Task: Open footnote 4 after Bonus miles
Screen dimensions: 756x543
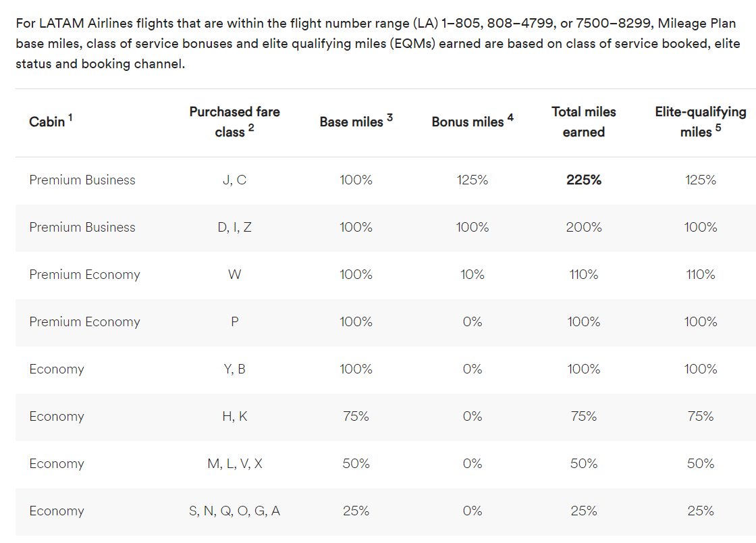Action: click(510, 118)
